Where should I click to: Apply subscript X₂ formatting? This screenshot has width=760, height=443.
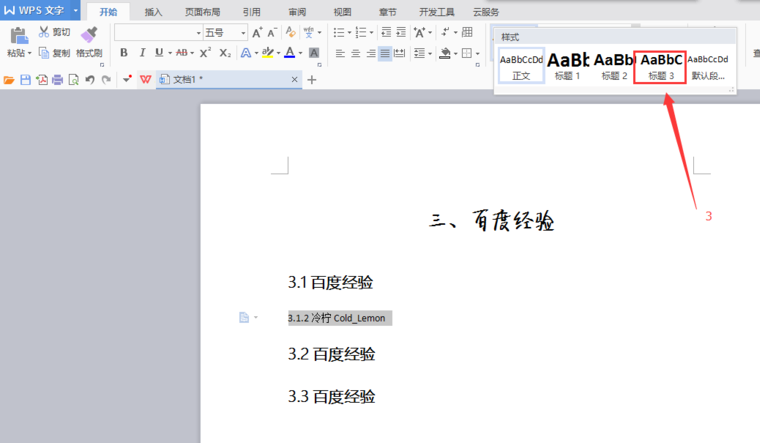click(x=225, y=52)
